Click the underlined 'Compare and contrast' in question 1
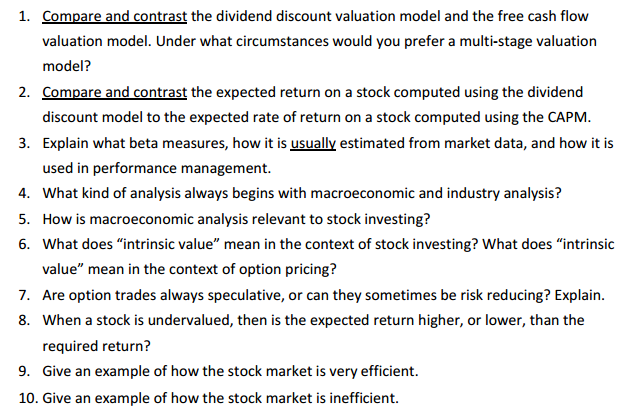The width and height of the screenshot is (634, 414). [114, 16]
